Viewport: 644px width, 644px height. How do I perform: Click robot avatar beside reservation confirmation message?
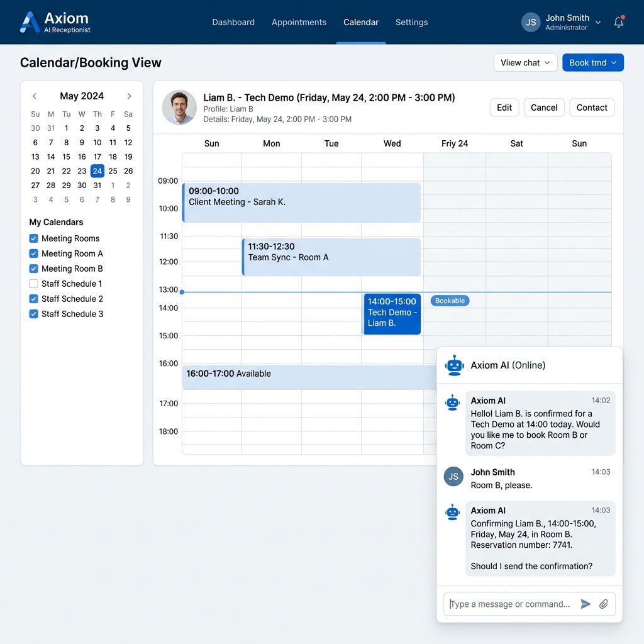[x=453, y=512]
